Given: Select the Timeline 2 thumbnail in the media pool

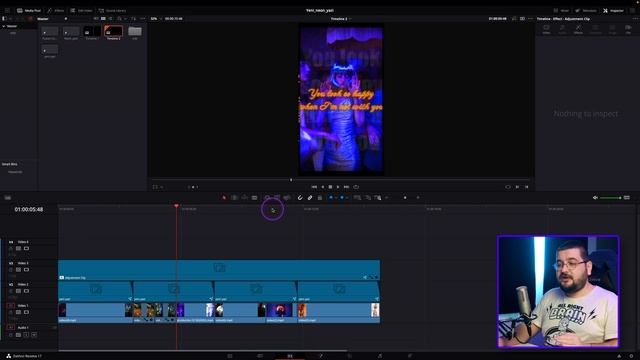Looking at the screenshot, I should (113, 32).
